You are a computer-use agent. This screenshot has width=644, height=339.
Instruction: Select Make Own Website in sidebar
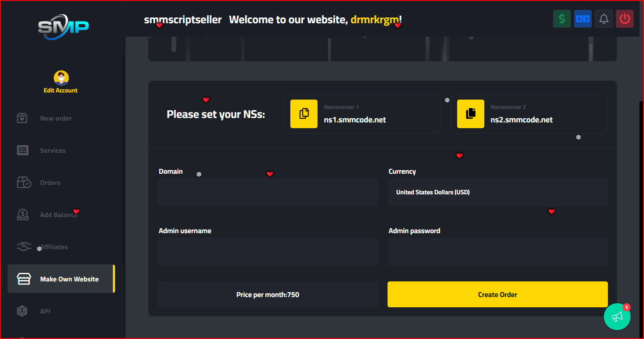pyautogui.click(x=61, y=279)
